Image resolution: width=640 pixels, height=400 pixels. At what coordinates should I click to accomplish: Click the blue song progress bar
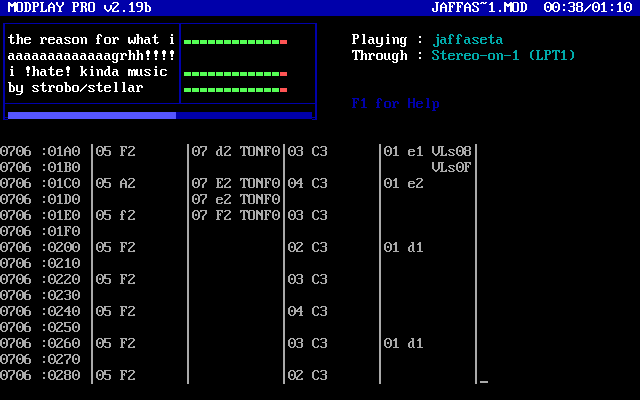(92, 116)
